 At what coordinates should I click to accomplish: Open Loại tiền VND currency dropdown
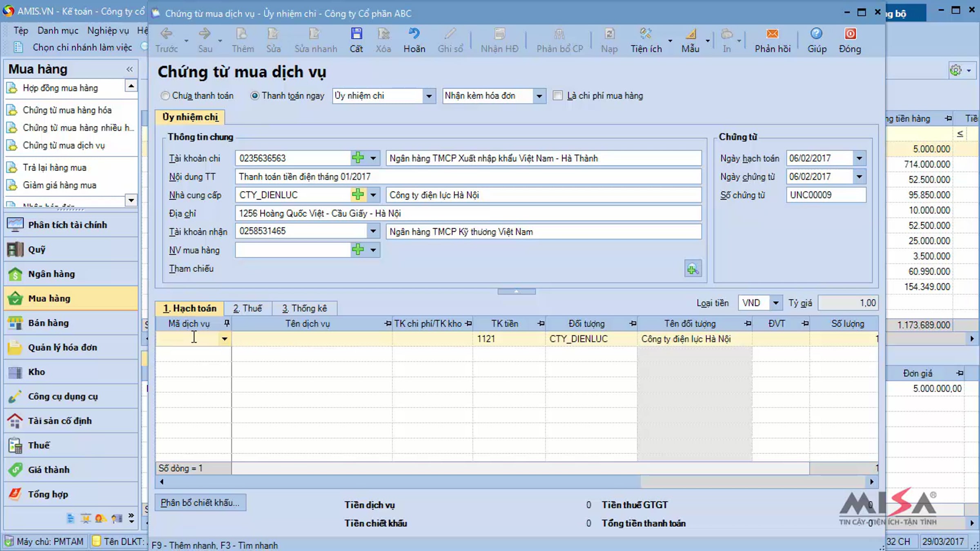click(775, 303)
